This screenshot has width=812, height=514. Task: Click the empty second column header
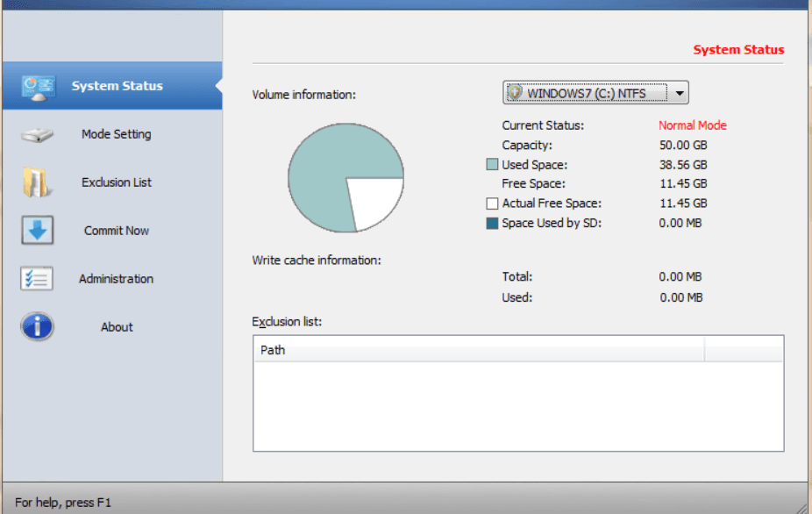744,350
